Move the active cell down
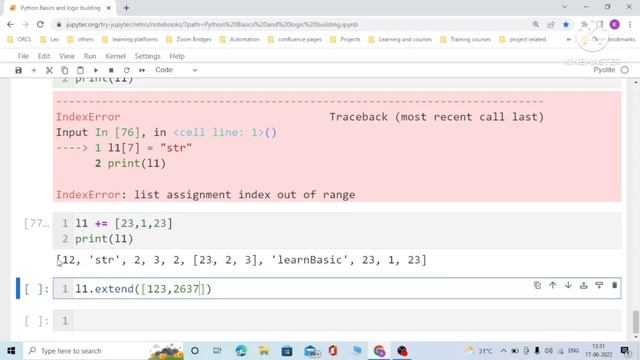Image resolution: width=640 pixels, height=360 pixels. pos(568,285)
